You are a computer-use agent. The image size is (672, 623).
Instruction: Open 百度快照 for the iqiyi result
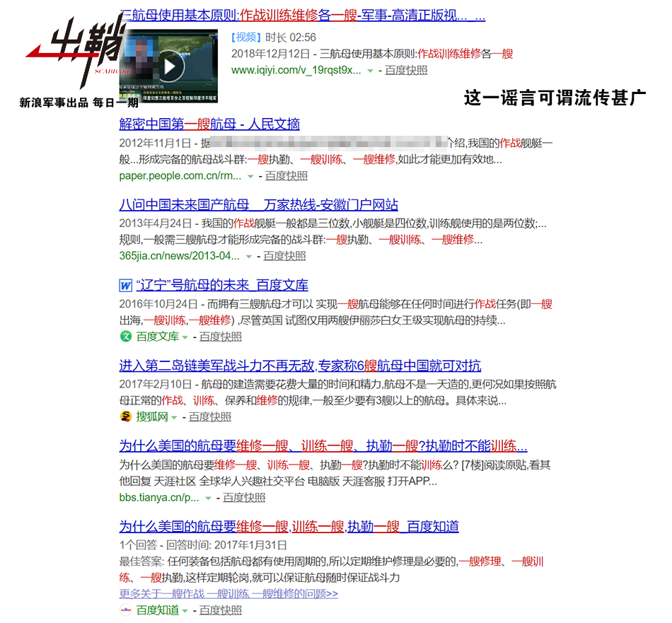[x=406, y=70]
